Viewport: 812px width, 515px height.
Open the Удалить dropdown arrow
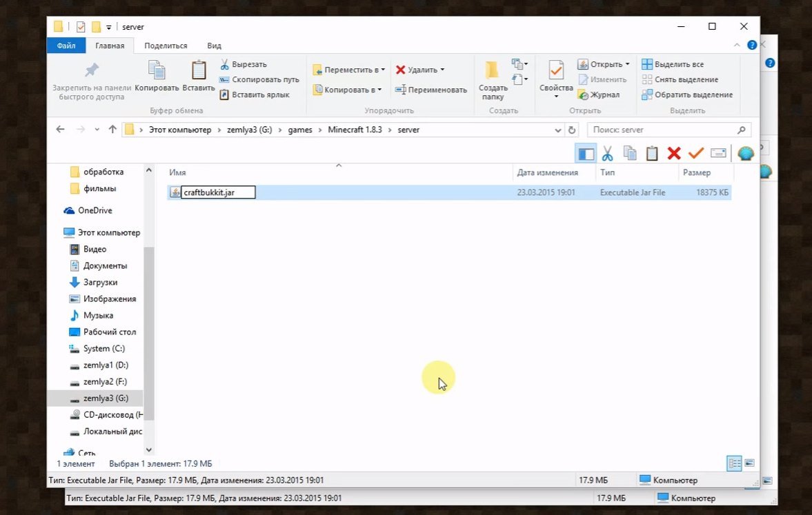click(442, 70)
